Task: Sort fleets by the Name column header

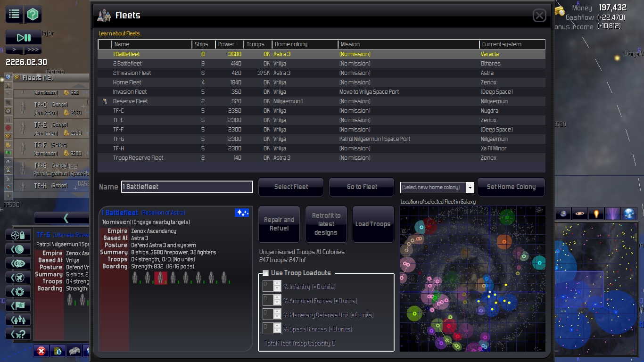Action: 152,44
